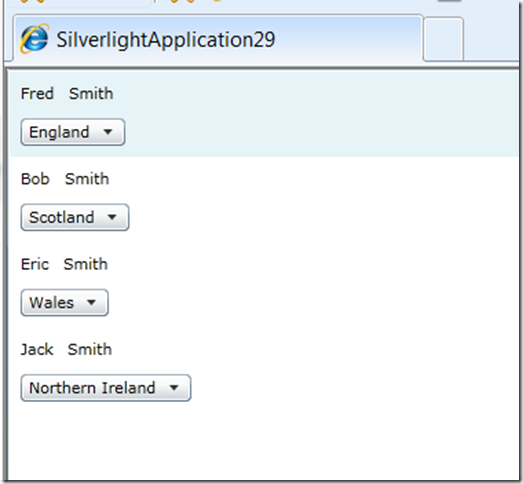Image resolution: width=523 pixels, height=484 pixels.
Task: Open the Wales combo box
Action: point(64,303)
